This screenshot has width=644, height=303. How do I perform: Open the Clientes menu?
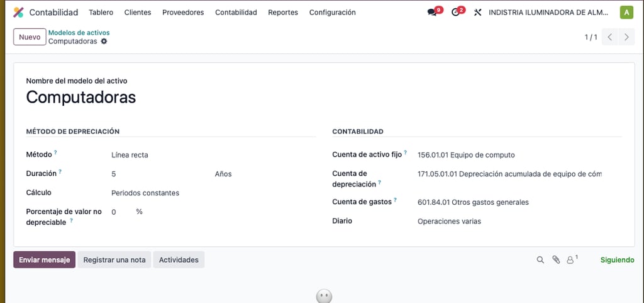tap(138, 13)
